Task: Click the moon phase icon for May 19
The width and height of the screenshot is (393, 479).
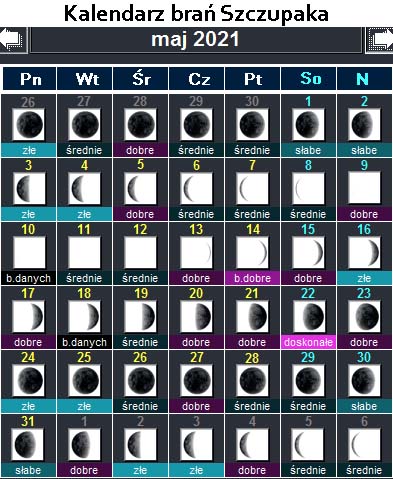Action: point(140,316)
